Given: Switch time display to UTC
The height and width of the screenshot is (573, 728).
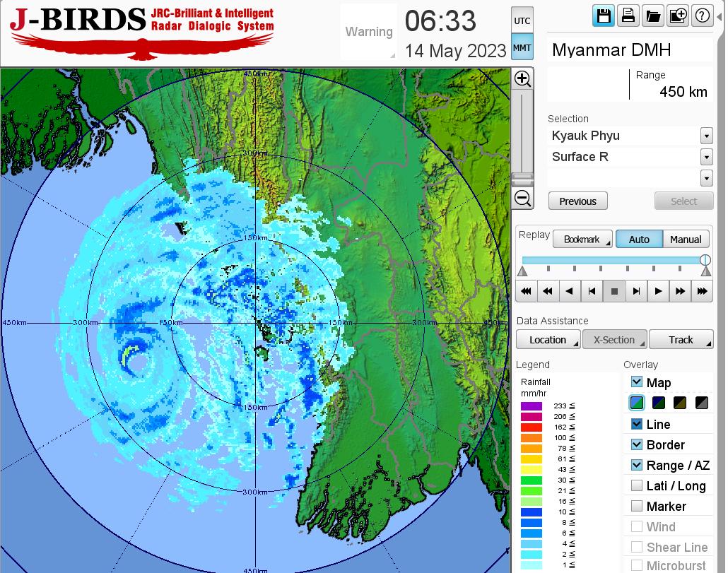Looking at the screenshot, I should [522, 21].
